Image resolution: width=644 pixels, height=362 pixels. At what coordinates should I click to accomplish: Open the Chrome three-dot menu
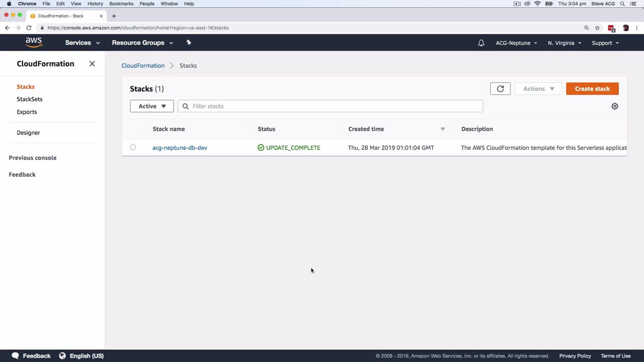[x=637, y=28]
